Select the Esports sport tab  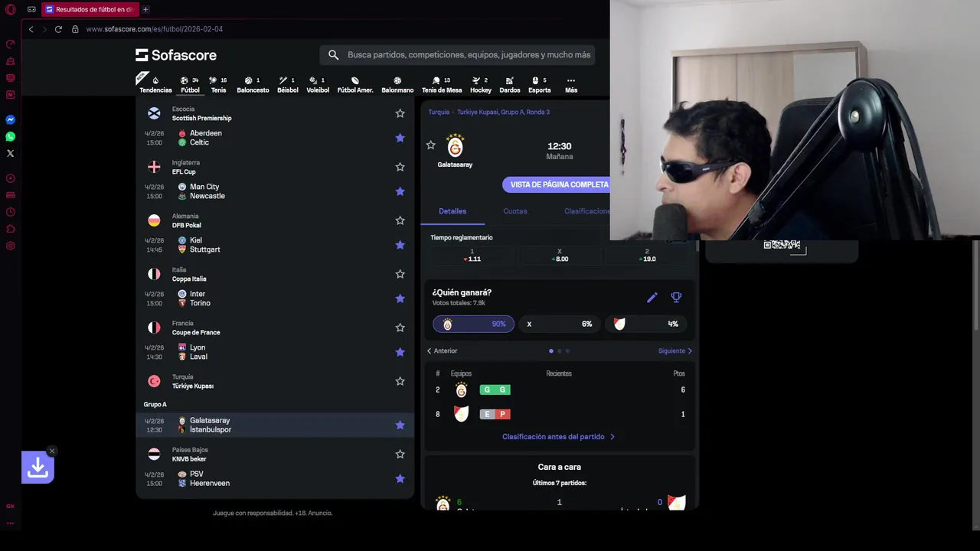[539, 84]
